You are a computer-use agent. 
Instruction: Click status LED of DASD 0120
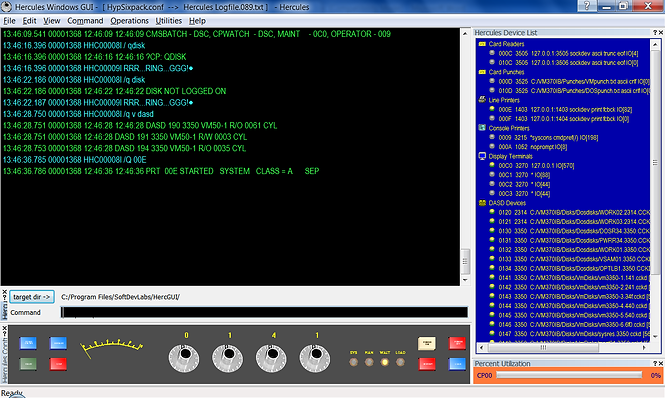pos(492,212)
